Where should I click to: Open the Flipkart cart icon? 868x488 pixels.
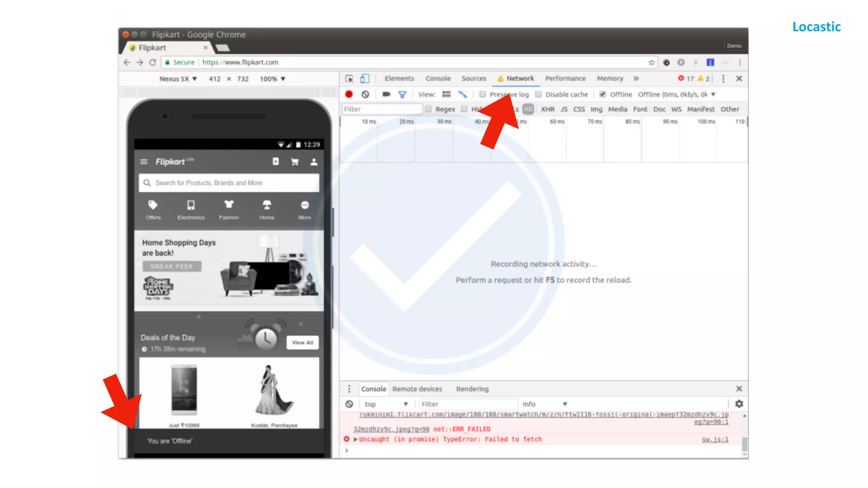point(295,162)
